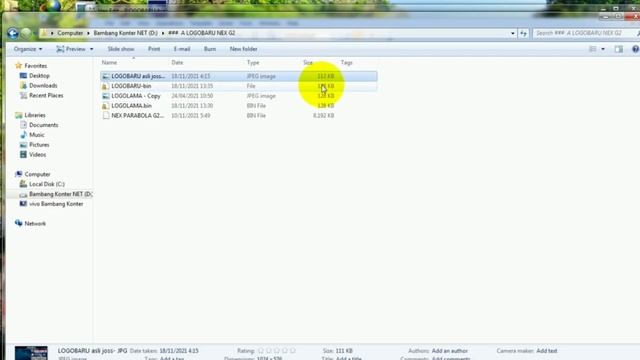The width and height of the screenshot is (640, 360).
Task: Open Bambang Konter NET (D:) drive in sidebar
Action: click(60, 194)
